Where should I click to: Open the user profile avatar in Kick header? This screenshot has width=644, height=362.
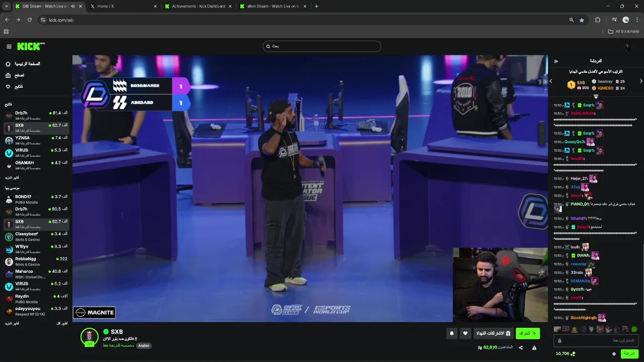tap(627, 47)
